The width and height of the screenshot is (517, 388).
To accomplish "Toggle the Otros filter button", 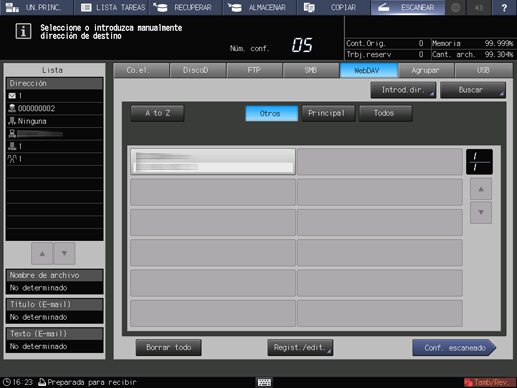I will click(271, 113).
